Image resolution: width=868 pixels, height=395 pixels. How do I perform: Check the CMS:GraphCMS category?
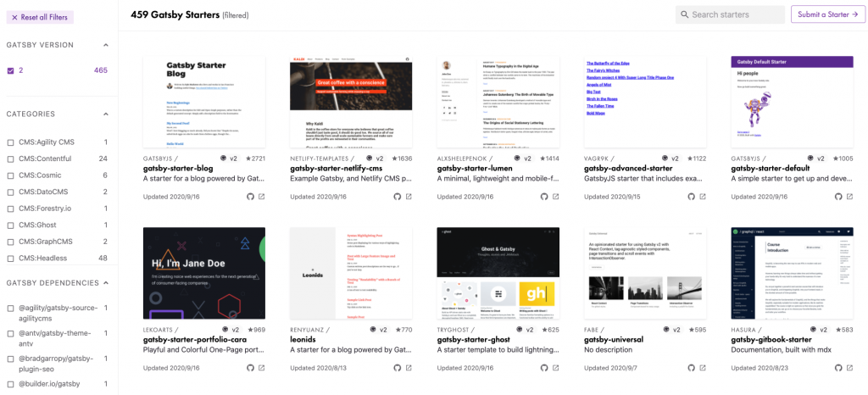coord(10,242)
